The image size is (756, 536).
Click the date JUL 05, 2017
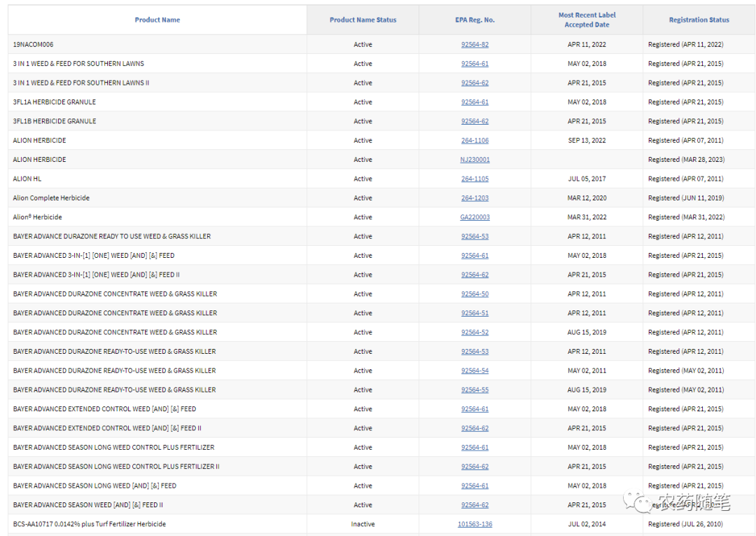coord(587,179)
